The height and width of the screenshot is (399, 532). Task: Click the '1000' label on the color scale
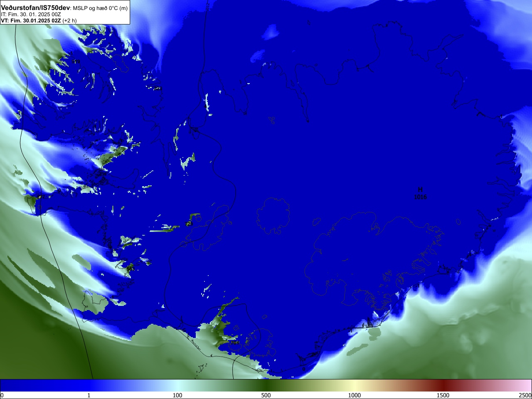(x=355, y=395)
